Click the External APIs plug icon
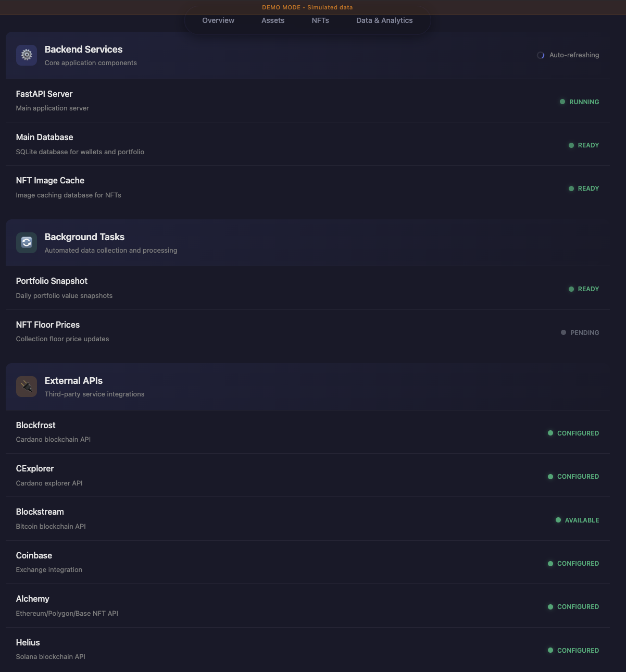This screenshot has width=626, height=672. [x=27, y=386]
